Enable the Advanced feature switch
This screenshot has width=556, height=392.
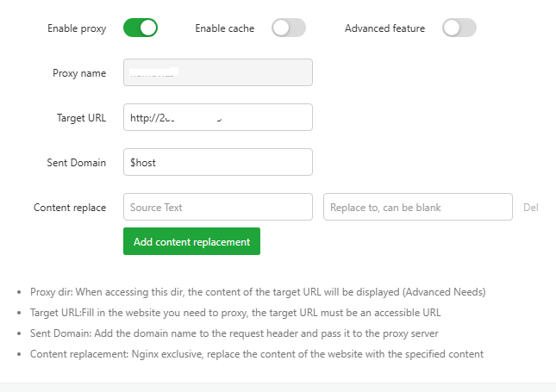(459, 28)
